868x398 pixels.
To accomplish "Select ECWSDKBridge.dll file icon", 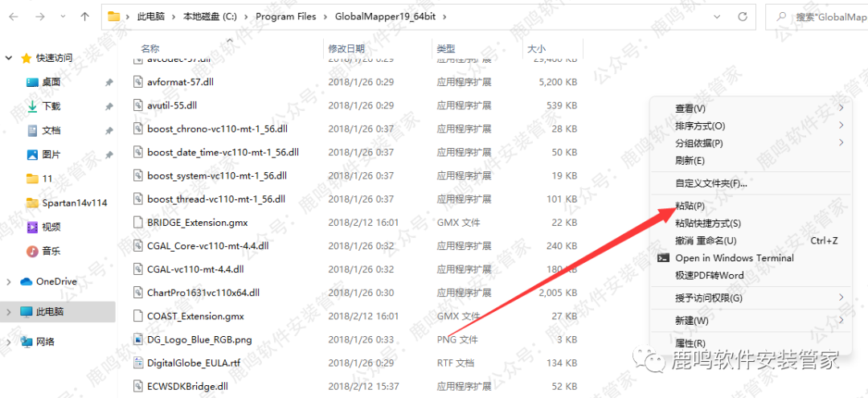I will click(138, 386).
